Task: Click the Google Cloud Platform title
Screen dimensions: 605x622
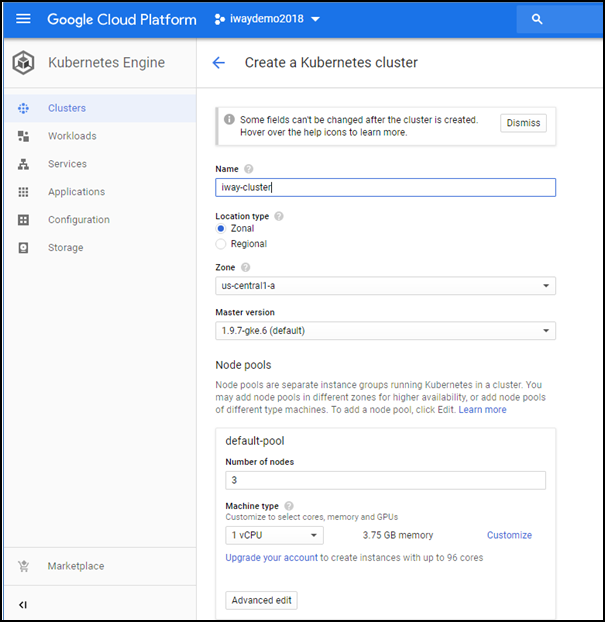Action: coord(121,19)
